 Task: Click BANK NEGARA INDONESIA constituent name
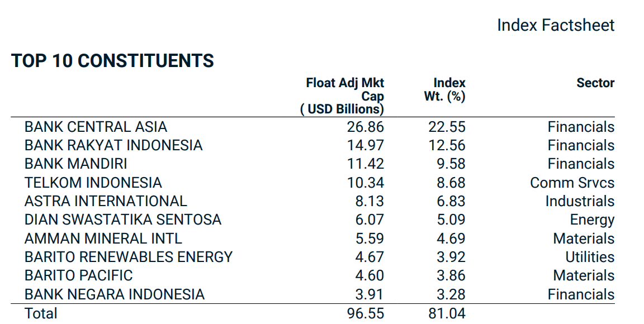click(x=114, y=294)
